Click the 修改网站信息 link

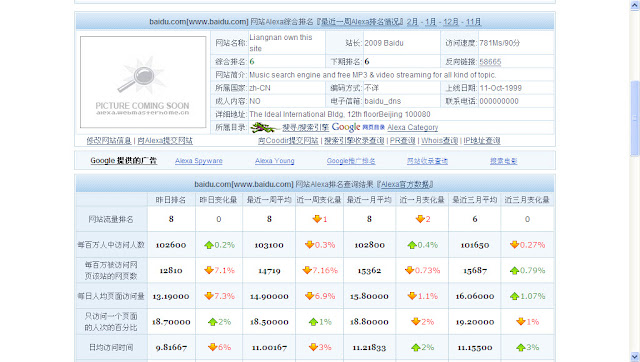coord(109,141)
